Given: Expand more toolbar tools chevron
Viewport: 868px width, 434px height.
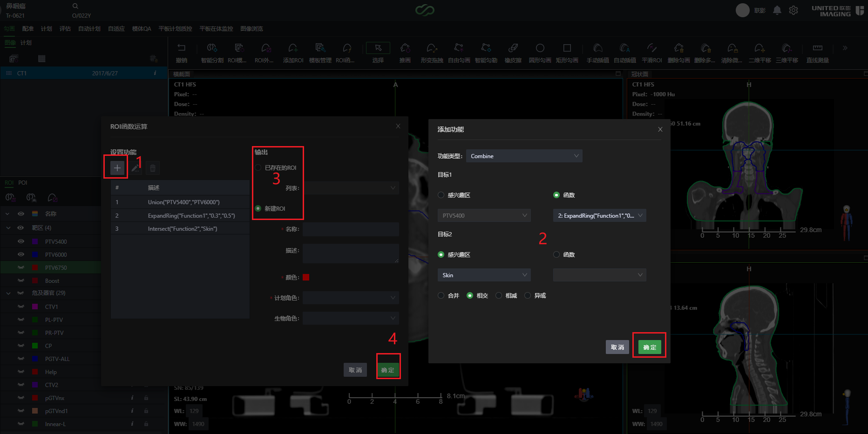Looking at the screenshot, I should (845, 48).
